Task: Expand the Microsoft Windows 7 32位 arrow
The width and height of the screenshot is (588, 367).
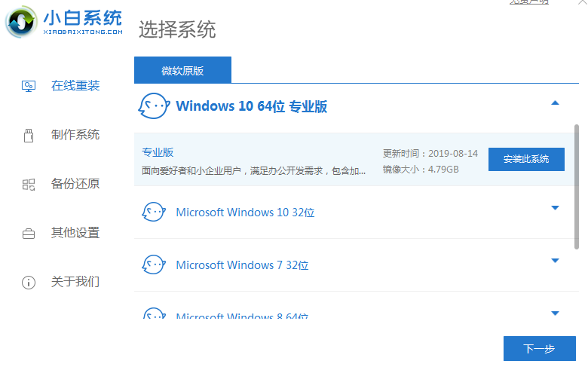Action: click(x=556, y=261)
